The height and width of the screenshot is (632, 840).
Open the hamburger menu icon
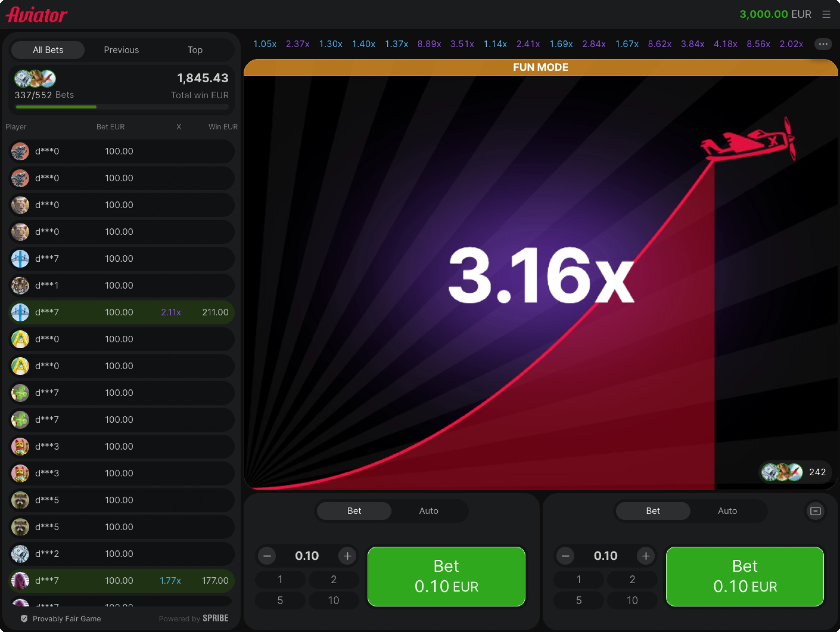pyautogui.click(x=826, y=15)
